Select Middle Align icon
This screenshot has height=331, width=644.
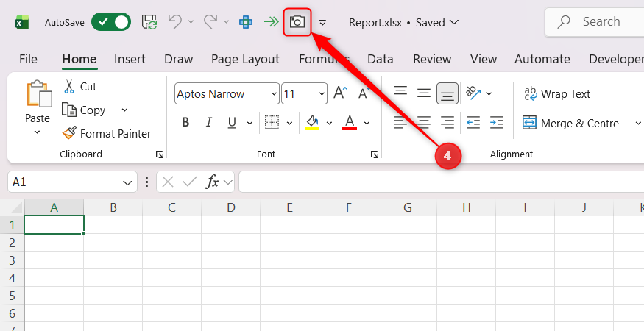[424, 93]
